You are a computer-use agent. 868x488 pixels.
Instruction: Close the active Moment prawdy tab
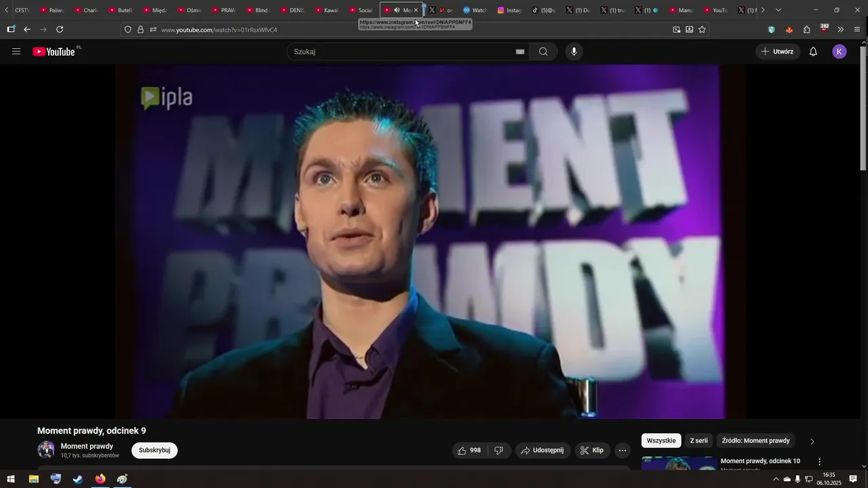[416, 10]
